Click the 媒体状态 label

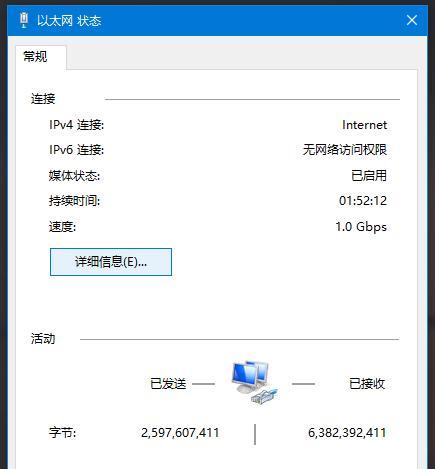click(x=74, y=175)
